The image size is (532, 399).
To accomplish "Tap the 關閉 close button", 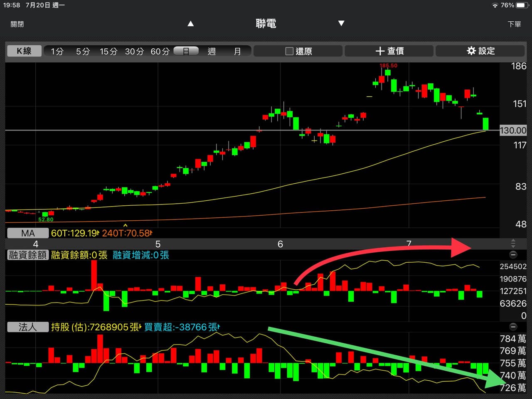I will tap(17, 24).
